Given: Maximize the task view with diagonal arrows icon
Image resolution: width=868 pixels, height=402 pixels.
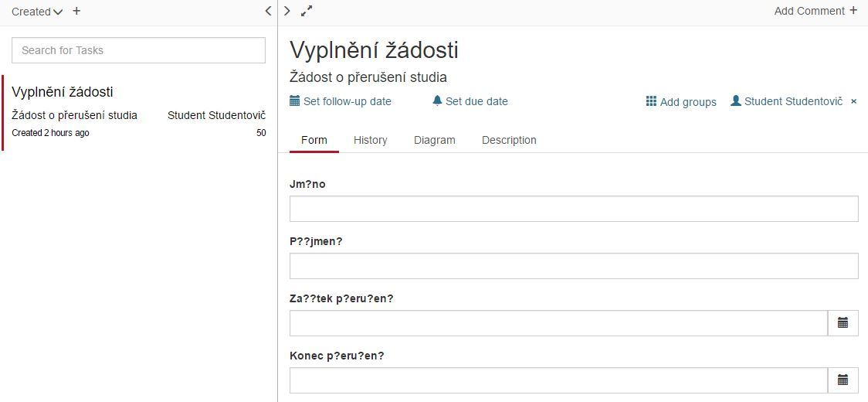Looking at the screenshot, I should 307,11.
